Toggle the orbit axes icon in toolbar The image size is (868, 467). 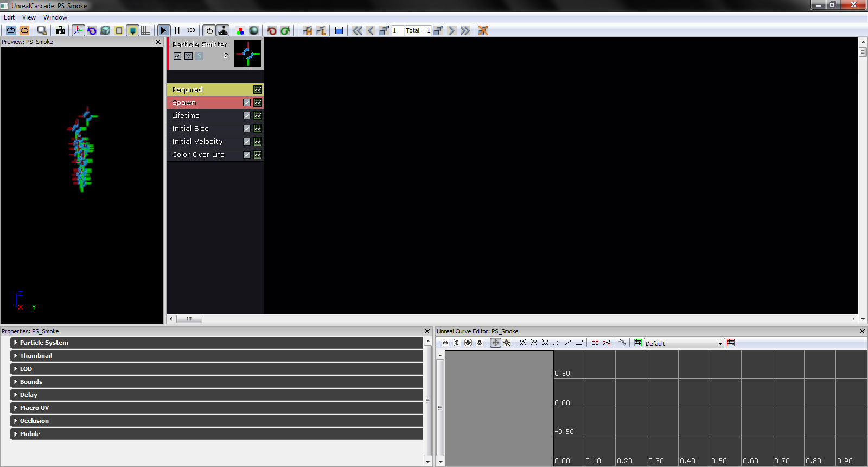click(x=78, y=30)
